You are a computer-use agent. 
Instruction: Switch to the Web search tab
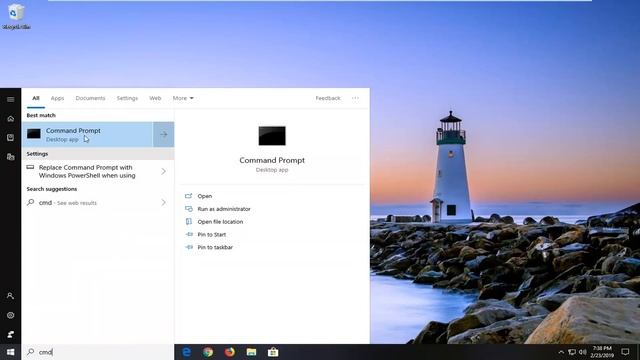click(x=155, y=98)
